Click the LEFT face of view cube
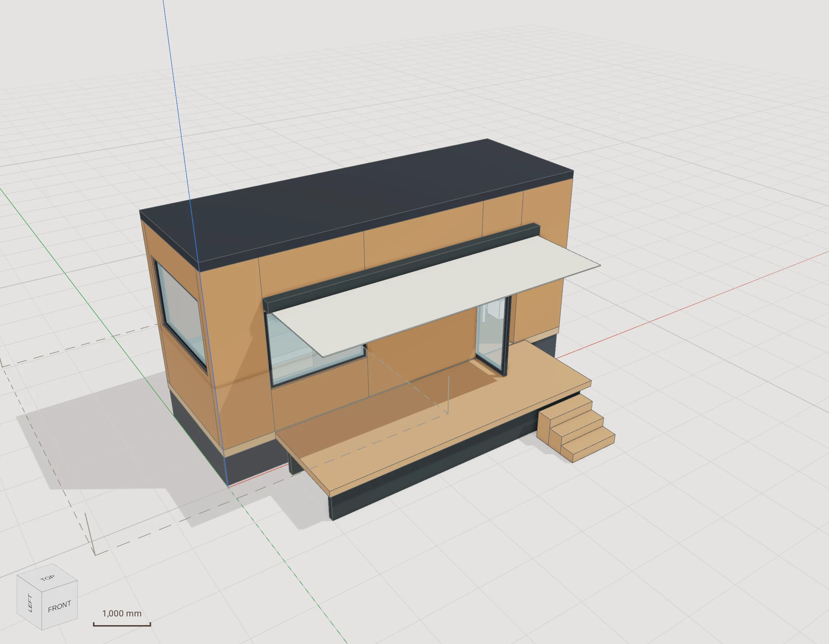Screen dimensions: 829x644 30,603
